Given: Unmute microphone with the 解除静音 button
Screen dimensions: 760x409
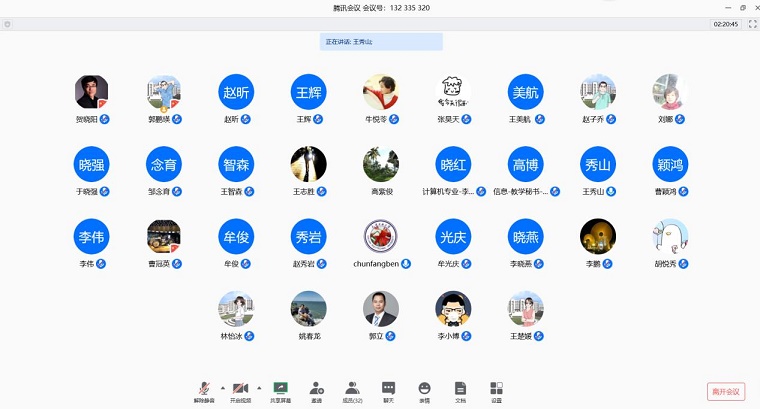Looking at the screenshot, I should pyautogui.click(x=203, y=389).
